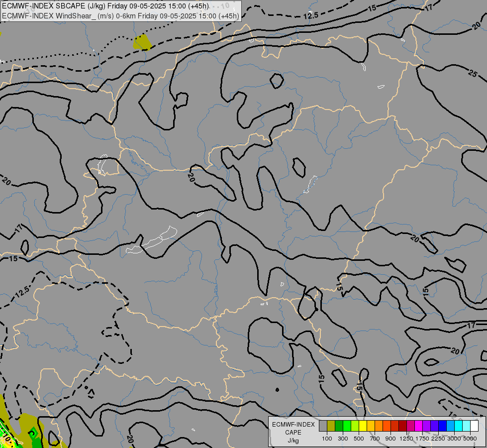Pick the bright green legend swatch
Viewport: 487px width, 448px height.
347,426
